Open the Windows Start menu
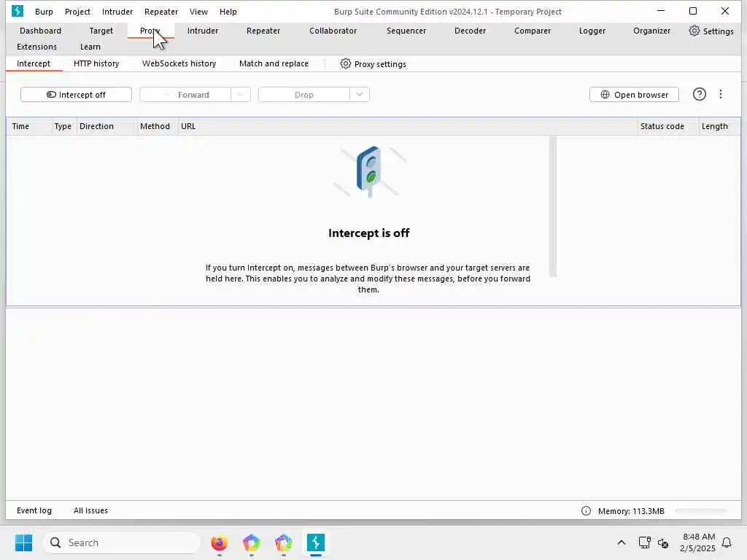This screenshot has width=747, height=560. coord(23,542)
